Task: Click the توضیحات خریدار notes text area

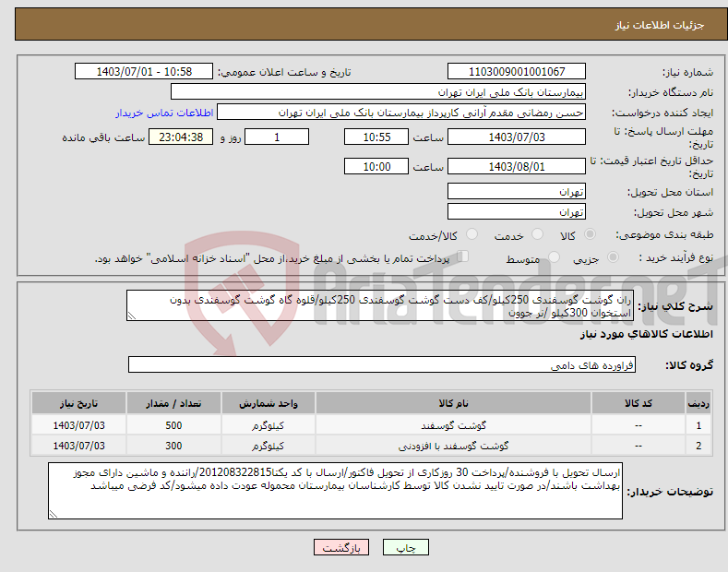Action: 335,491
